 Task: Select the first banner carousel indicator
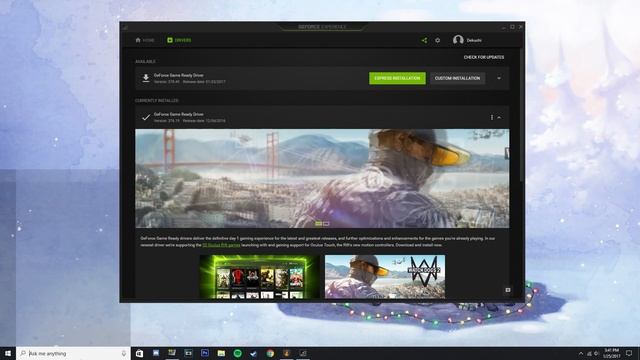pyautogui.click(x=318, y=224)
